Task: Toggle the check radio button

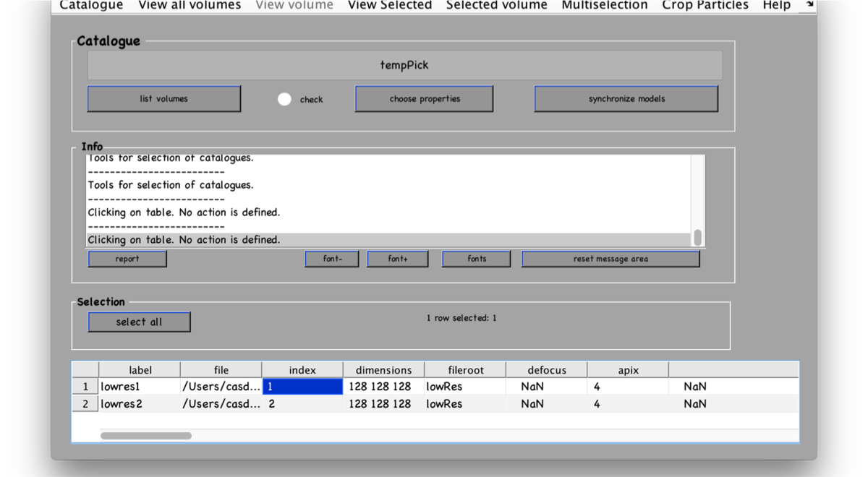Action: (284, 99)
